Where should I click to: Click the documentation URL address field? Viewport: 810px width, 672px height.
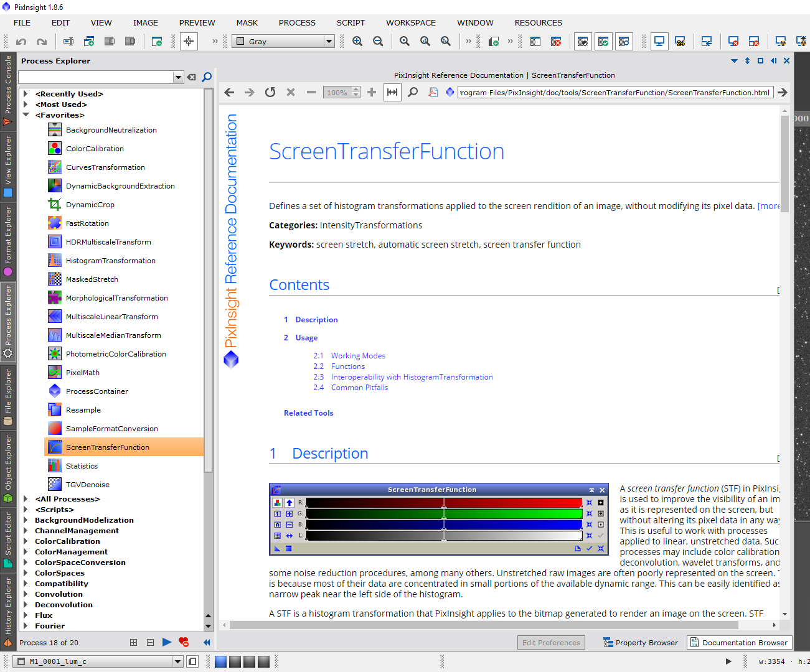pos(615,93)
